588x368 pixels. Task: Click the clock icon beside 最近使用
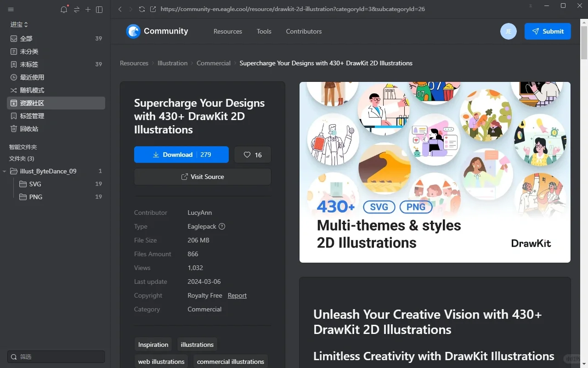pyautogui.click(x=14, y=77)
